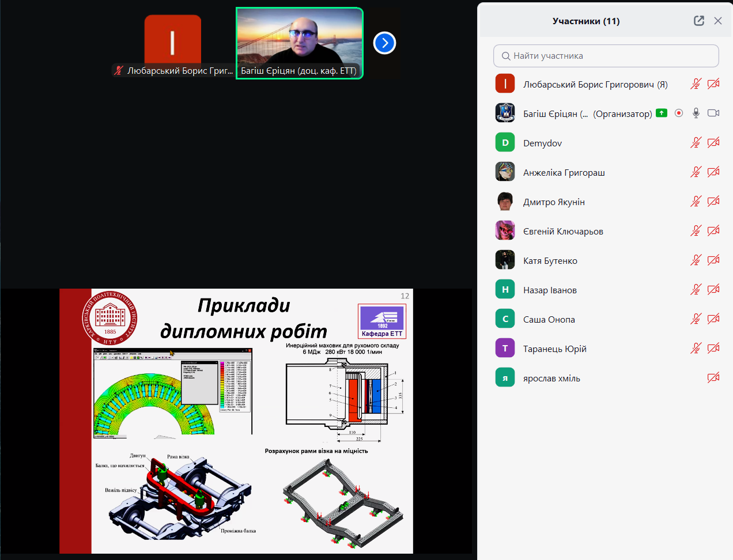Click camera icon of Багіш Єріцян
This screenshot has width=733, height=560.
(x=713, y=113)
